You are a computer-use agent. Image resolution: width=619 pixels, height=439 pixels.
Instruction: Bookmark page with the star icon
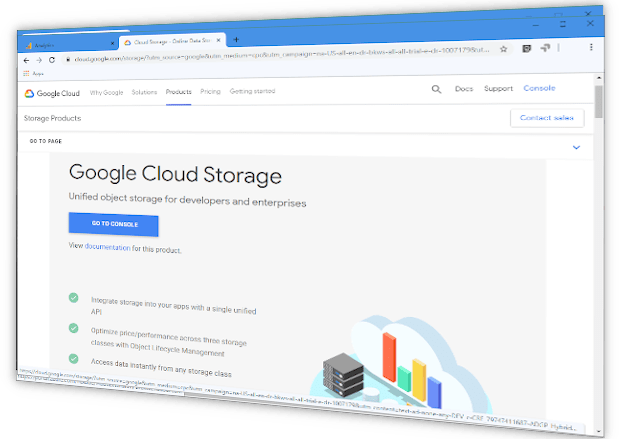(x=503, y=49)
